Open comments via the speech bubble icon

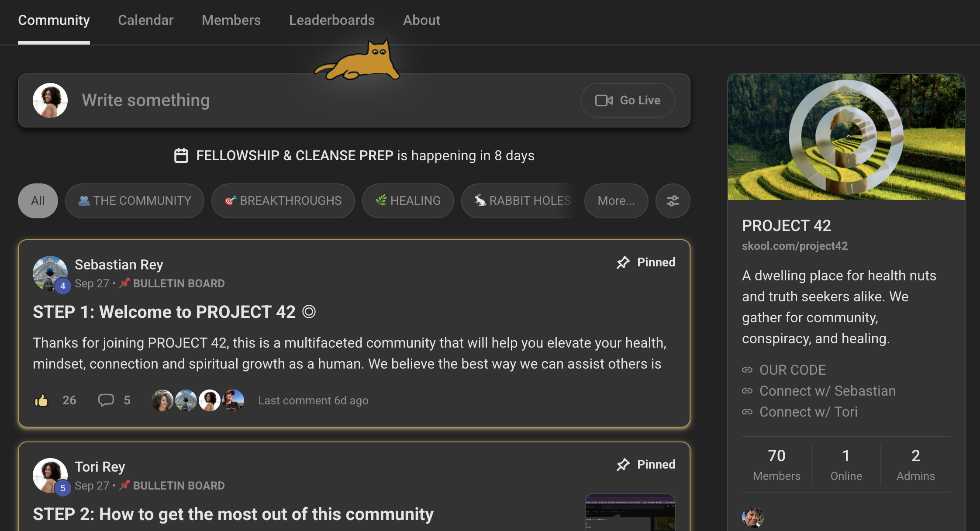pyautogui.click(x=106, y=400)
